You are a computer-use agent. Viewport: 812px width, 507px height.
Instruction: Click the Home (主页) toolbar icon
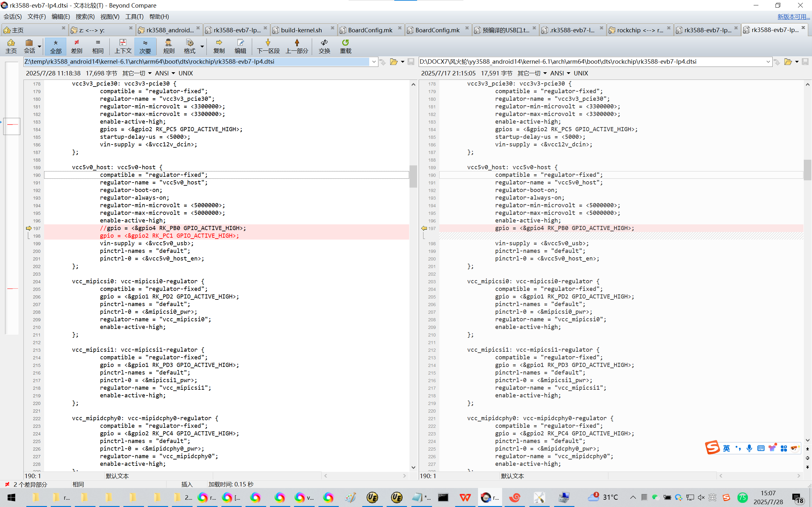[x=11, y=46]
